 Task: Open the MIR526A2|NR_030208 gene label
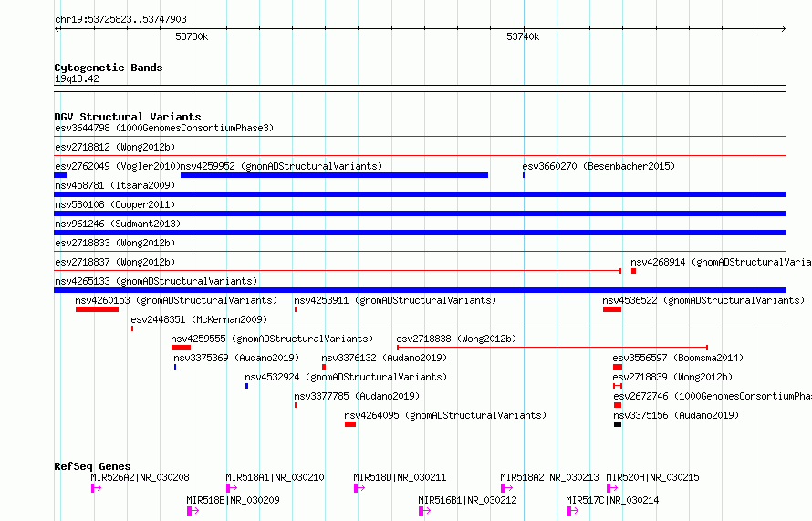(x=140, y=477)
